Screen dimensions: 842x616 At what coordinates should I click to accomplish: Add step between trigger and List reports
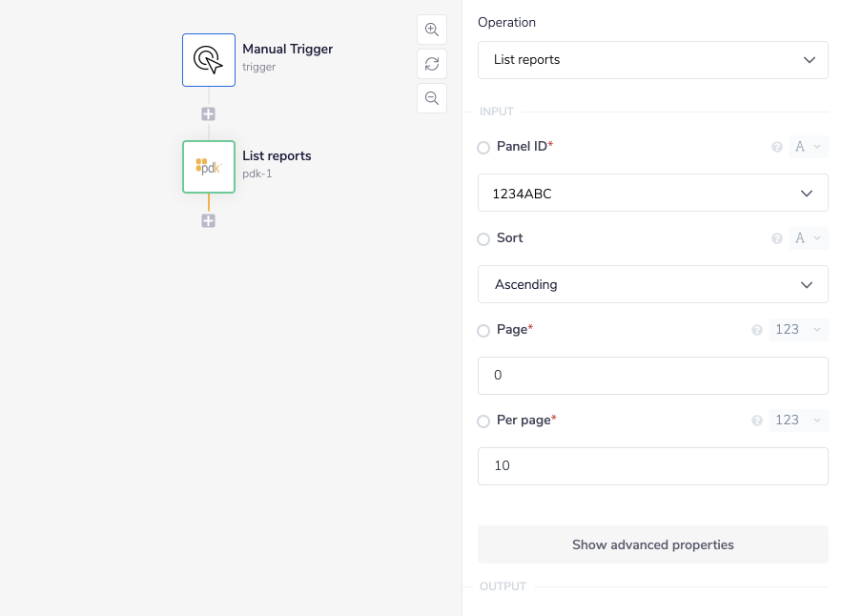pos(209,113)
